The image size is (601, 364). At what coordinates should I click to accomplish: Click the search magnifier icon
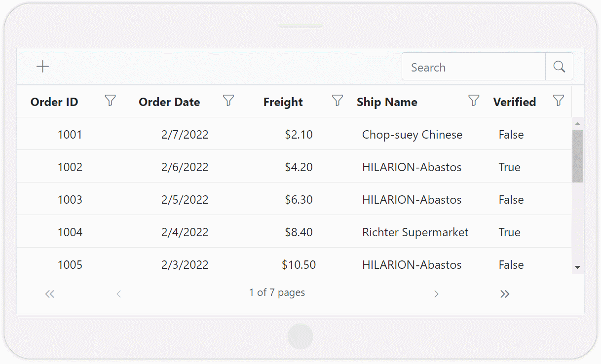click(x=559, y=66)
